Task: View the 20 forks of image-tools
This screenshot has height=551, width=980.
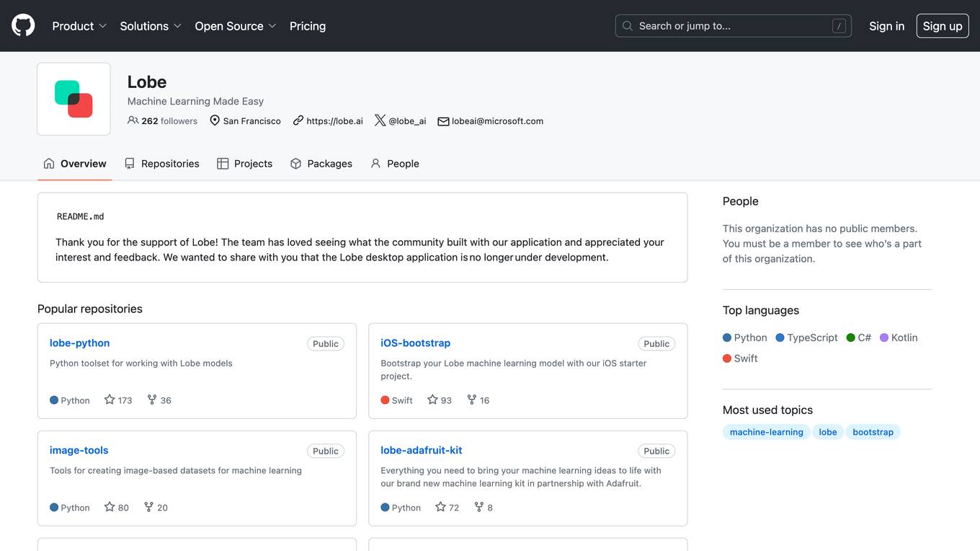Action: (156, 508)
